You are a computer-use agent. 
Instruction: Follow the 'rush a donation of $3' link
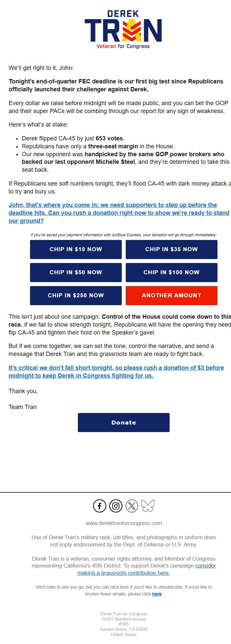coord(116,371)
